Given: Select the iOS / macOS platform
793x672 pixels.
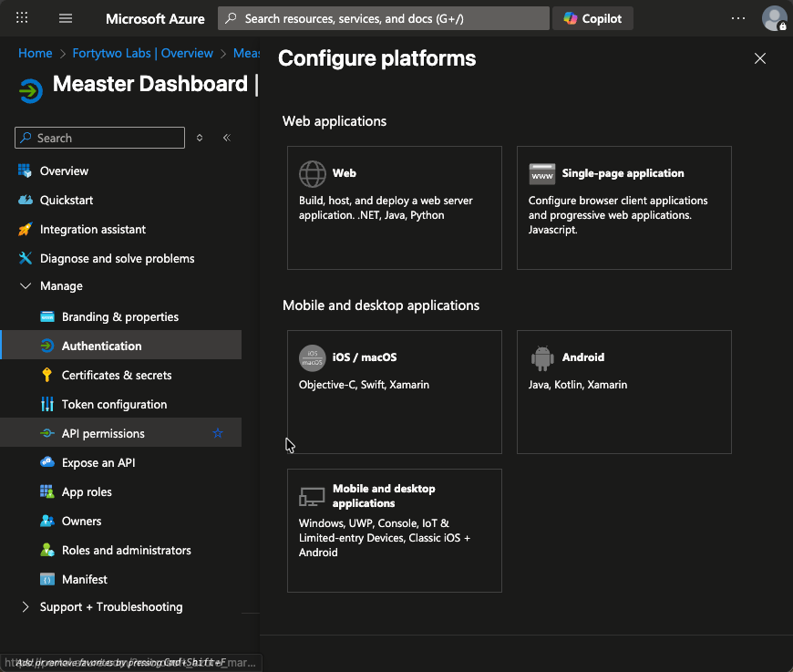Looking at the screenshot, I should [x=394, y=392].
